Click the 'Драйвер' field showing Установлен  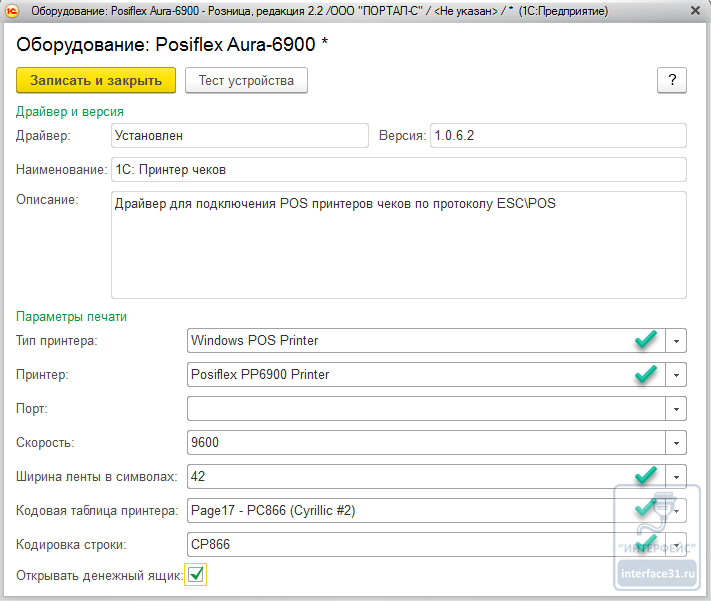point(239,135)
